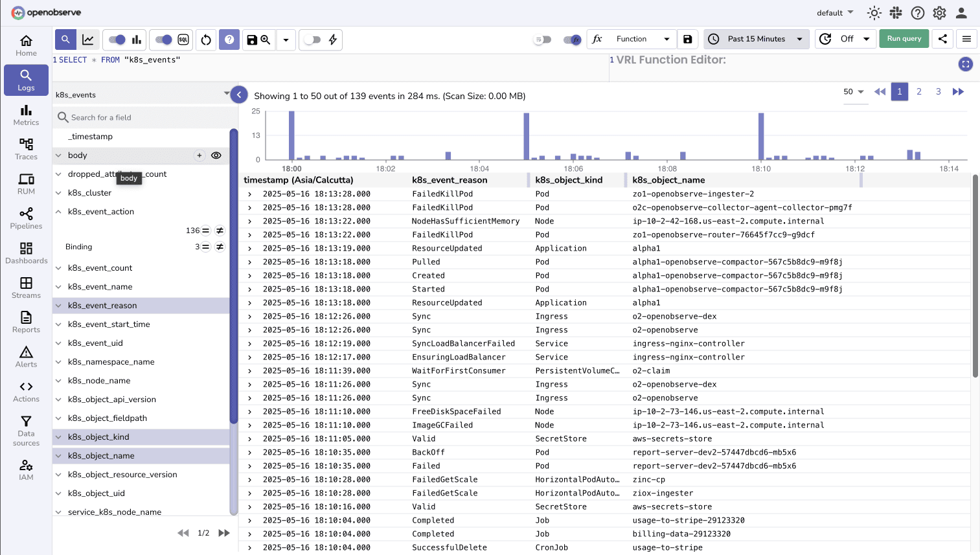This screenshot has height=555, width=980.
Task: Click the Run query button
Action: click(904, 39)
